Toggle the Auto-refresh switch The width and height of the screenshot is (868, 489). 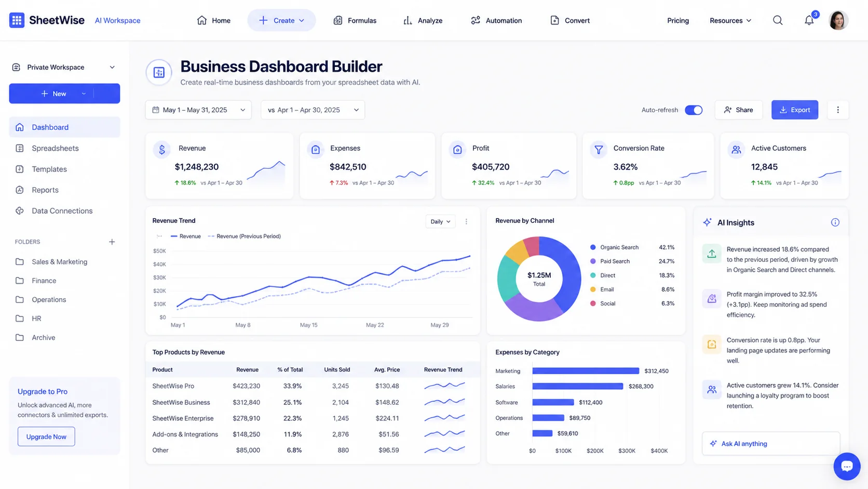click(x=694, y=110)
